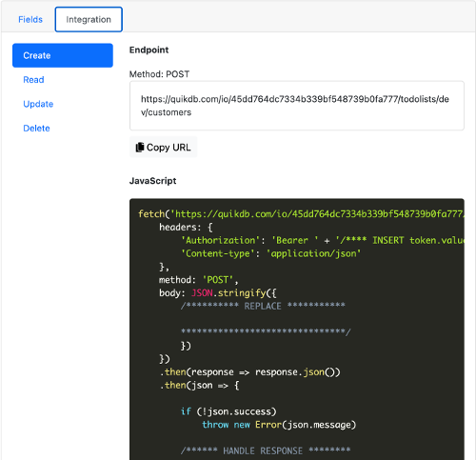
Task: Switch to the Fields tab
Action: 30,19
